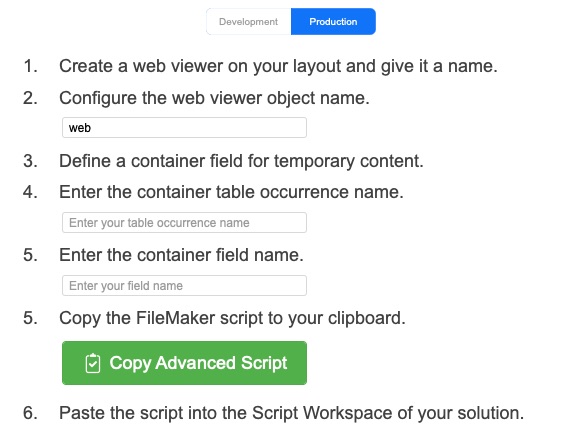Click the step number 2 marker
Viewport: 581px width, 433px height.
pos(30,98)
